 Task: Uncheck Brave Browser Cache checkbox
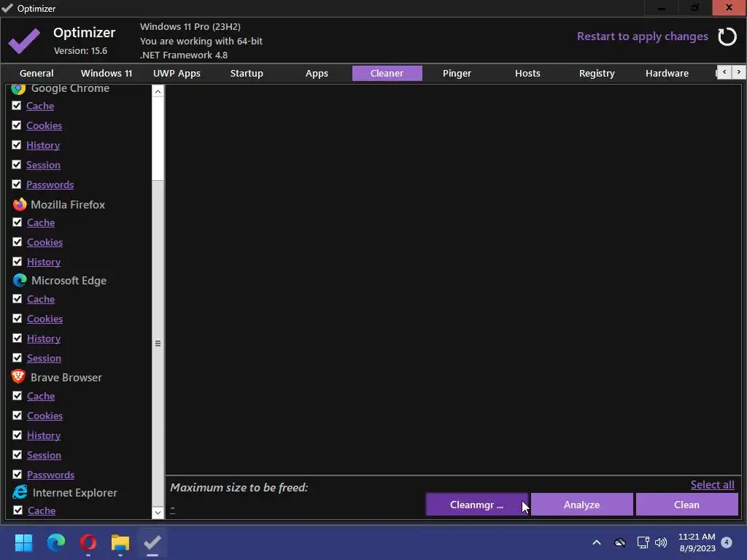click(x=18, y=396)
